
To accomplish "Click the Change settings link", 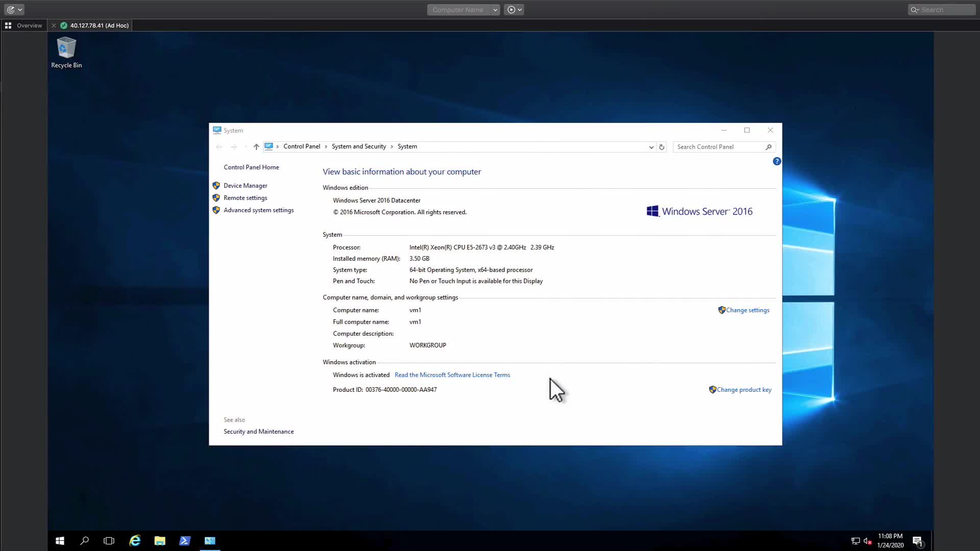I will click(747, 310).
